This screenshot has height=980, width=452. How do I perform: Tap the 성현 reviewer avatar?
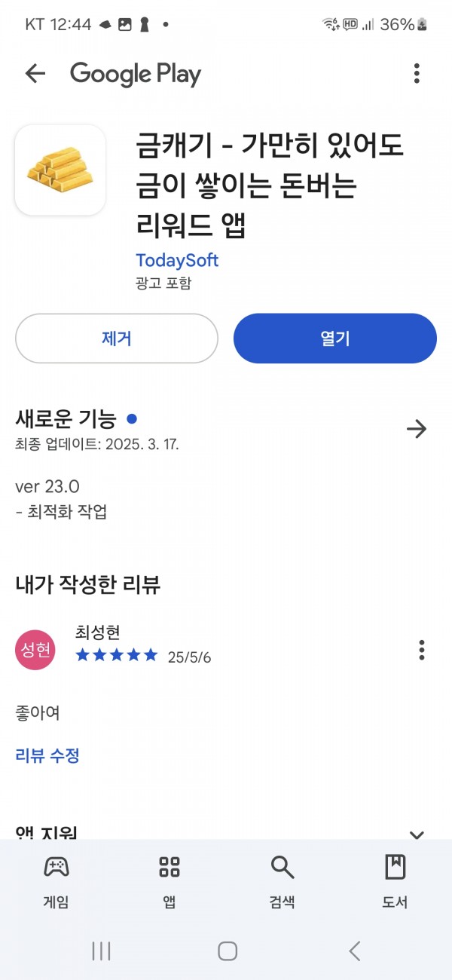[35, 650]
